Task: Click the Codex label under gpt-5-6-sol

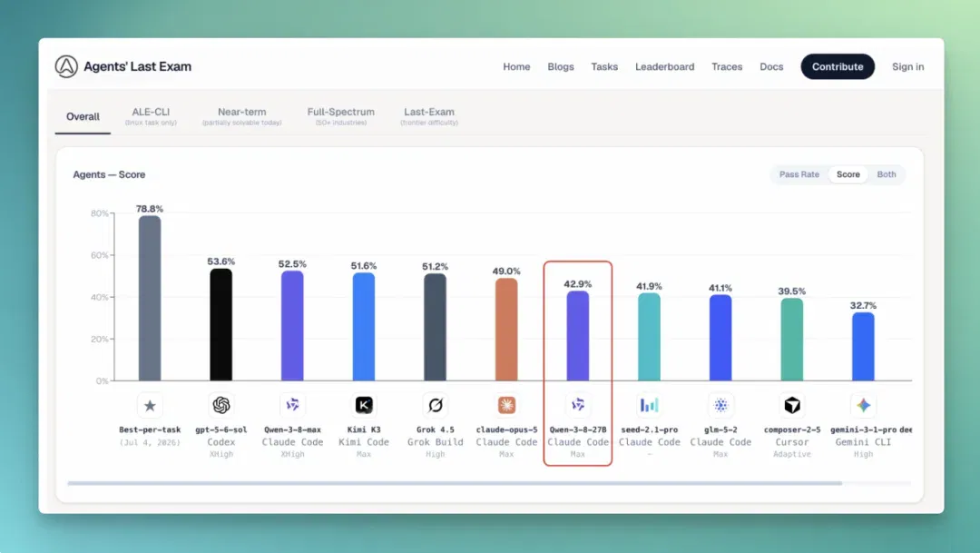Action: pyautogui.click(x=220, y=442)
